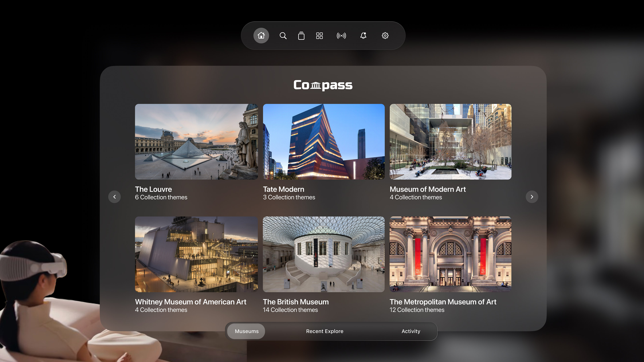The height and width of the screenshot is (362, 644).
Task: Open the Search magnifier icon
Action: [x=283, y=36]
